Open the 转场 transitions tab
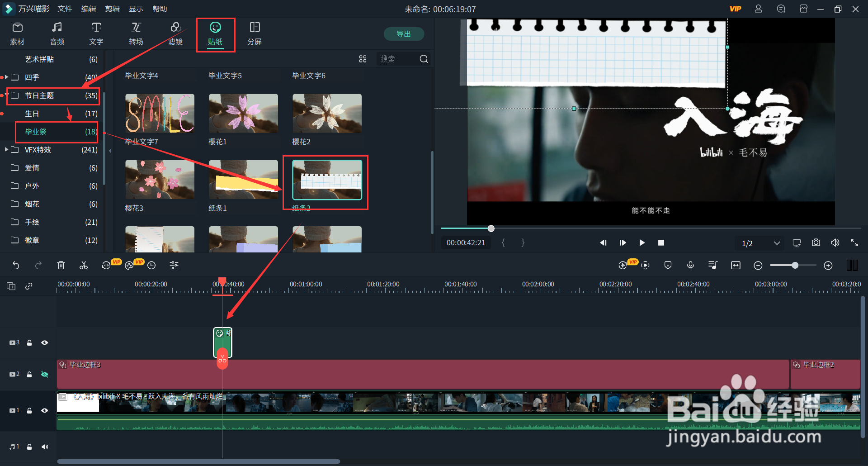Viewport: 868px width, 466px height. click(136, 34)
